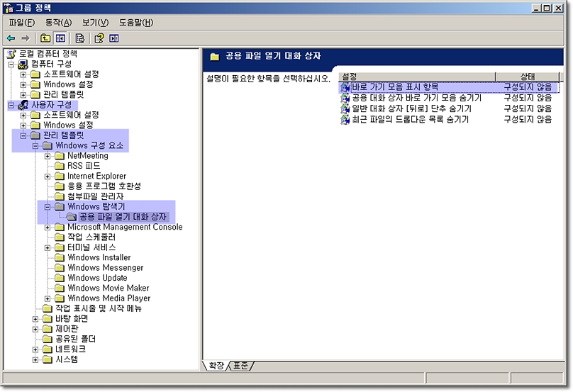Click the Forward arrow toolbar icon
Image resolution: width=573 pixels, height=392 pixels.
(26, 38)
